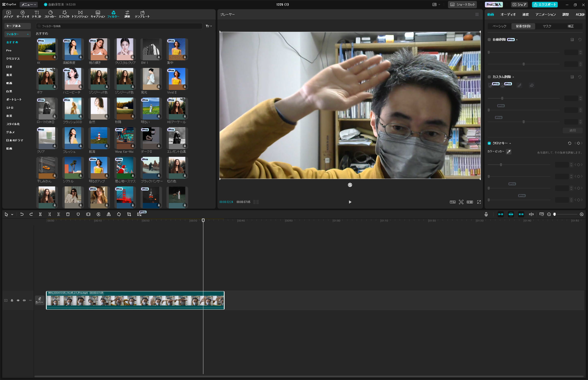Image resolution: width=588 pixels, height=380 pixels.
Task: Switch to the オーディオ properties tab
Action: click(x=508, y=15)
